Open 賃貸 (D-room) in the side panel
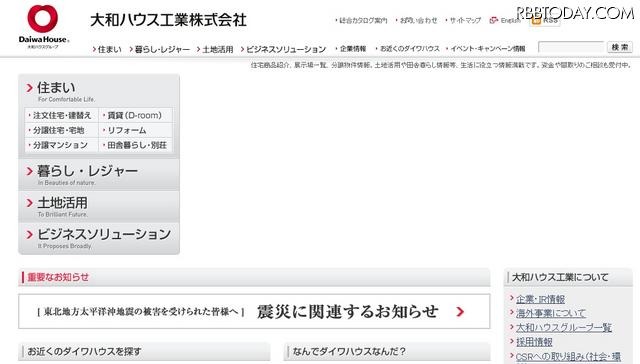640x364 pixels. pos(136,115)
